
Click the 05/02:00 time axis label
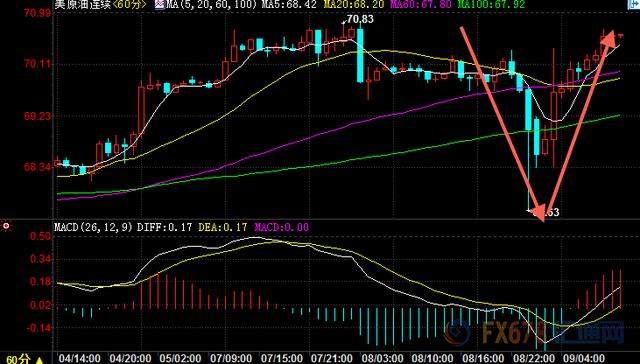tap(180, 359)
